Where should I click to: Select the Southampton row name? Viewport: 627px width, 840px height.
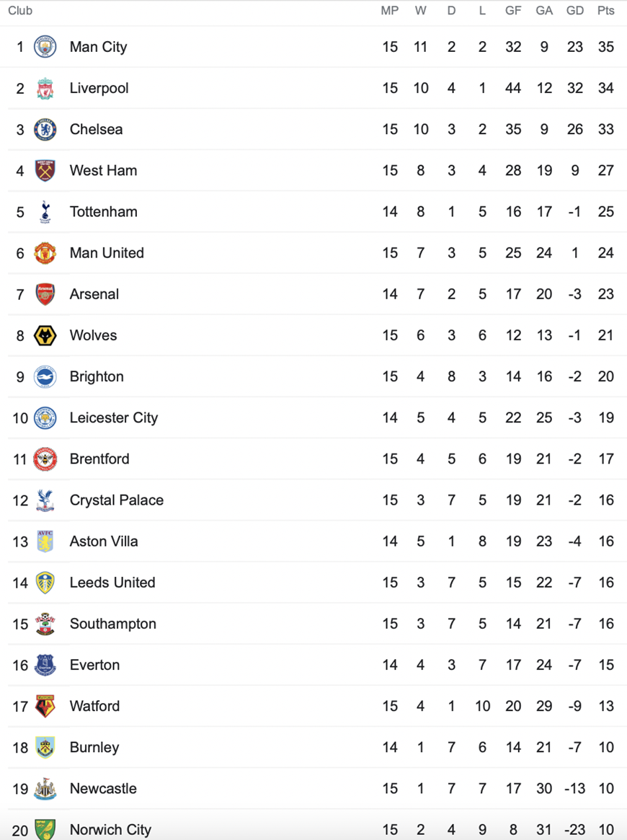113,624
